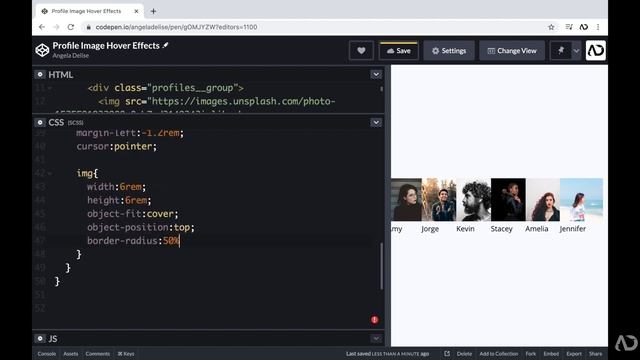Save the pen
The height and width of the screenshot is (360, 640).
click(x=399, y=51)
